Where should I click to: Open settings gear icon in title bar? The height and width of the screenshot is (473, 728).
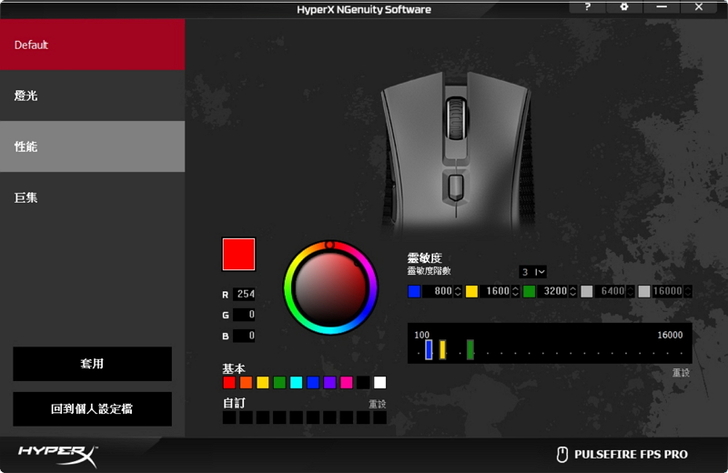624,6
